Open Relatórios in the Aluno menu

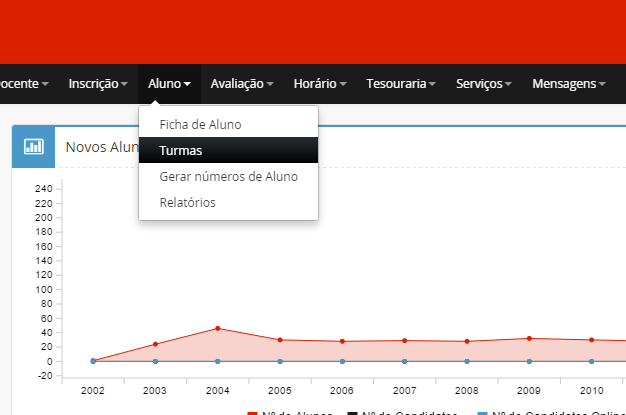(187, 203)
